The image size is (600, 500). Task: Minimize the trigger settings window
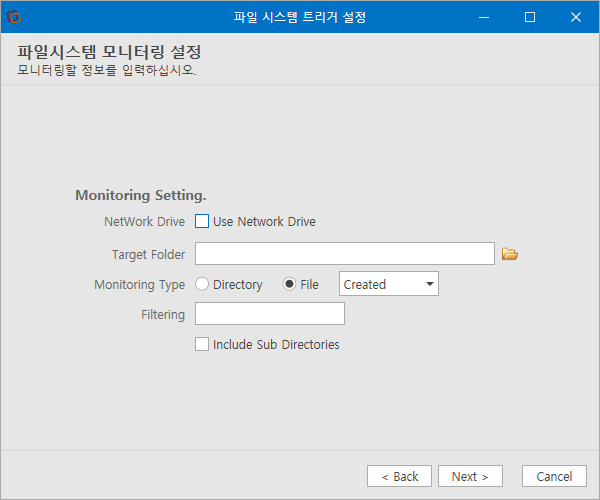click(484, 17)
